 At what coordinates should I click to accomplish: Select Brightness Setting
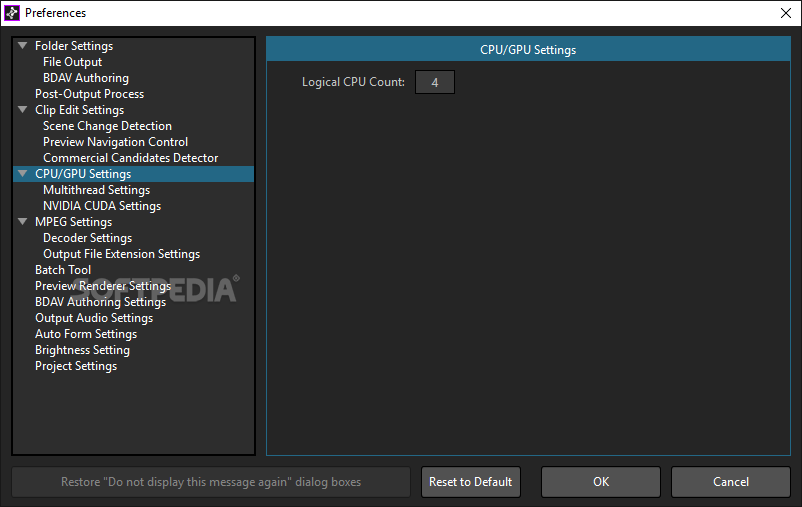tap(82, 350)
